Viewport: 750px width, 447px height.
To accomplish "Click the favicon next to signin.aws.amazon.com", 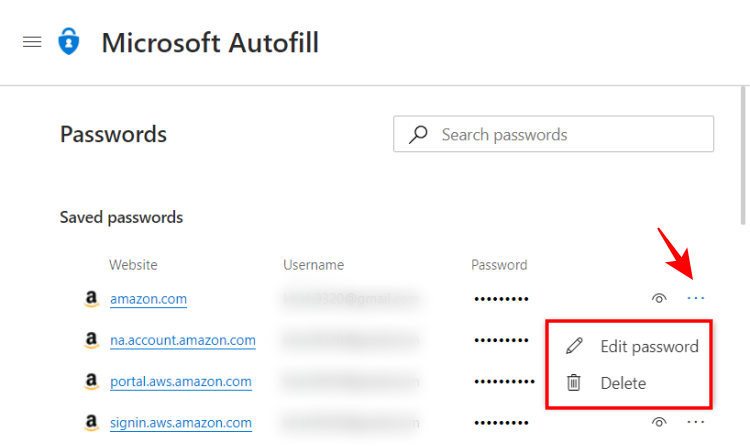I will 91,423.
